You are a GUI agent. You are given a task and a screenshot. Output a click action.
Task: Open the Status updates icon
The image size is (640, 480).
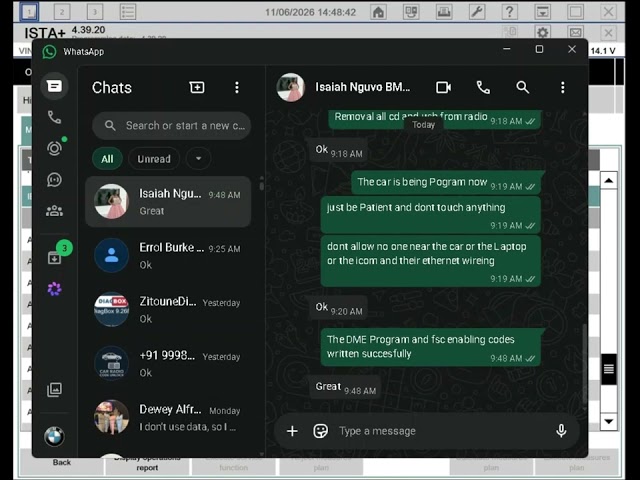[54, 148]
